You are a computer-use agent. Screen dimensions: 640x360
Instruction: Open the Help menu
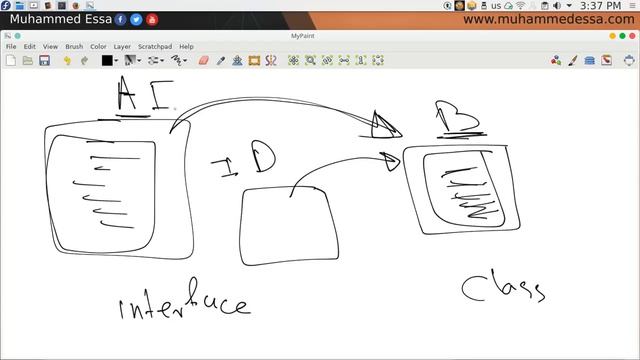pyautogui.click(x=186, y=47)
